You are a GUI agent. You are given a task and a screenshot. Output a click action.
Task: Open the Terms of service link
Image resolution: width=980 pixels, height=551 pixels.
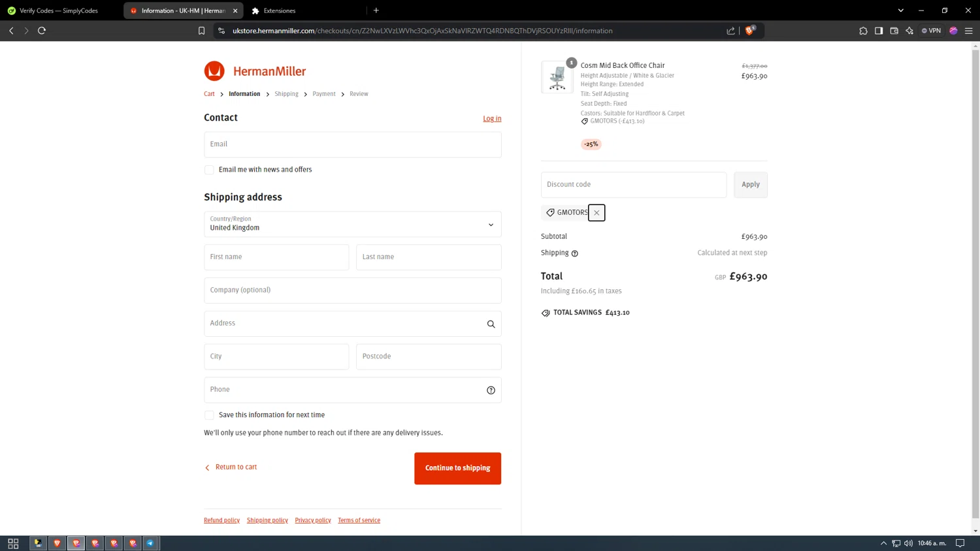pos(359,520)
